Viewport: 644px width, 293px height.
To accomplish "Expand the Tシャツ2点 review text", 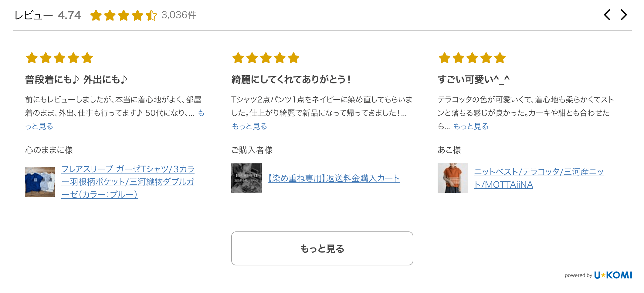I will point(249,126).
